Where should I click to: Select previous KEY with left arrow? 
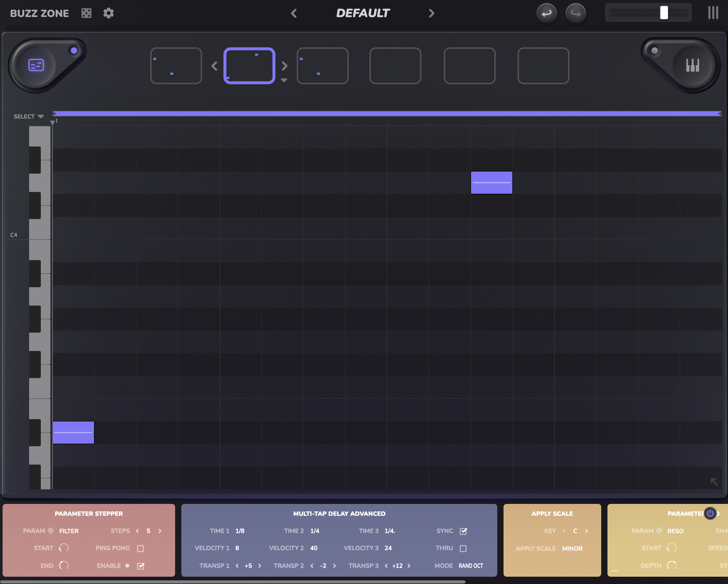[564, 531]
